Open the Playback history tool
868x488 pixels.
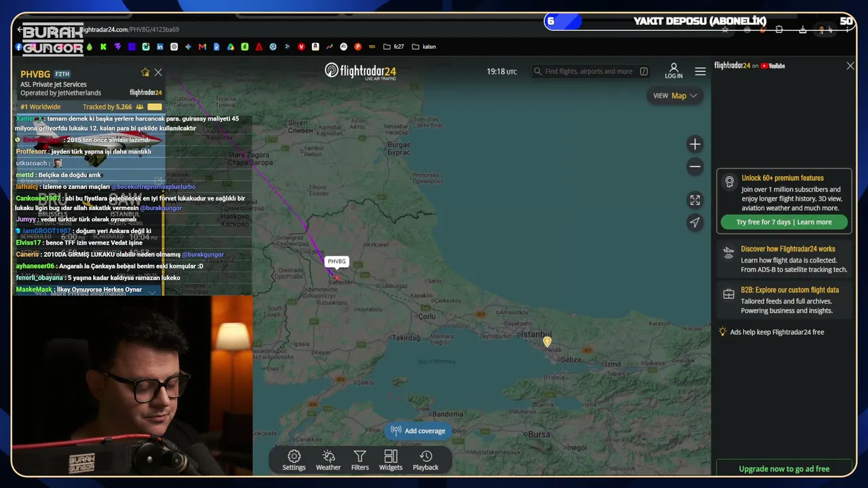pos(426,460)
